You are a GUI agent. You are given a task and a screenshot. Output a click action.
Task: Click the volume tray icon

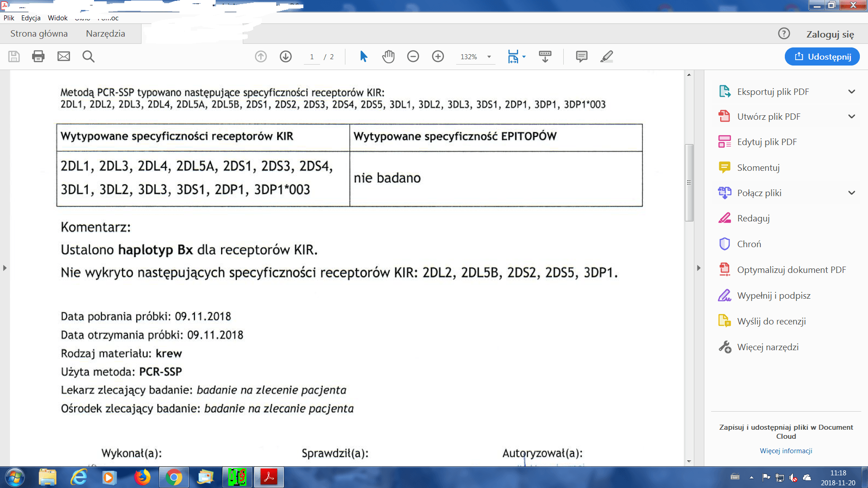point(793,477)
